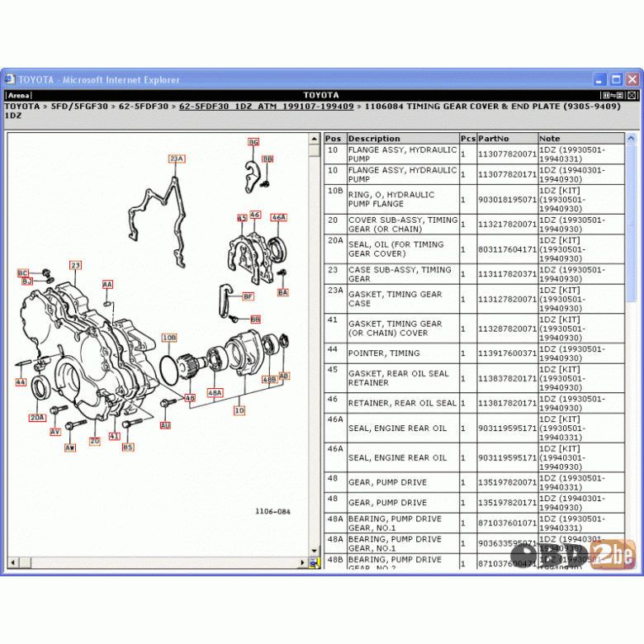
Task: Select callout BS on the diagram
Action: [x=128, y=447]
